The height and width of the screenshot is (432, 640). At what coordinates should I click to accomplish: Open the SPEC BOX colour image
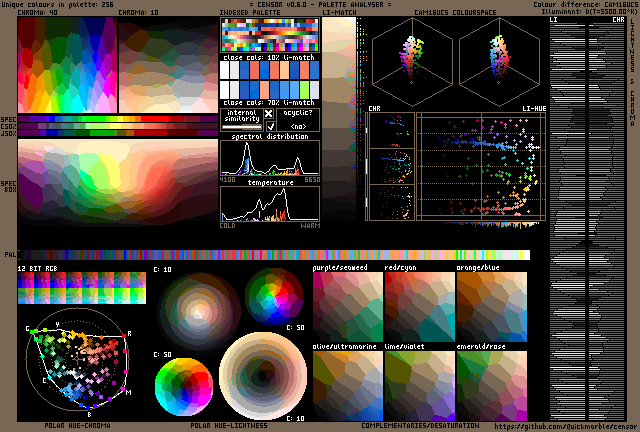(x=118, y=183)
